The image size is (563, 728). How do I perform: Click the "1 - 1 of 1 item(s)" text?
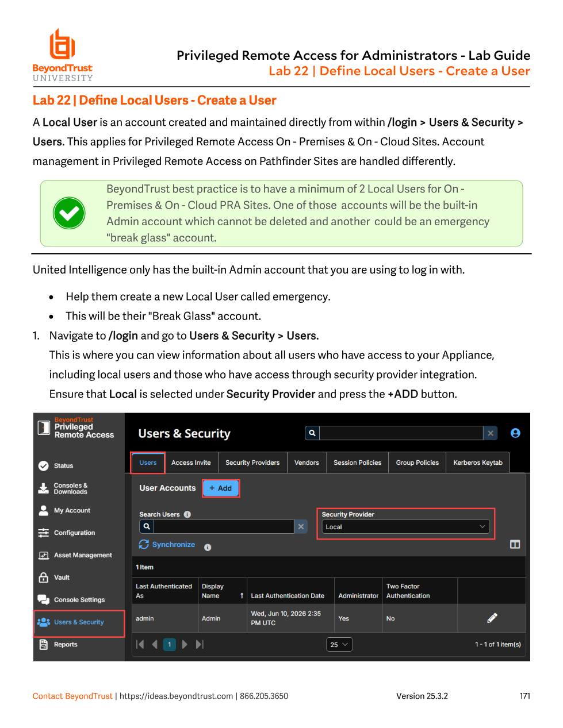(498, 645)
